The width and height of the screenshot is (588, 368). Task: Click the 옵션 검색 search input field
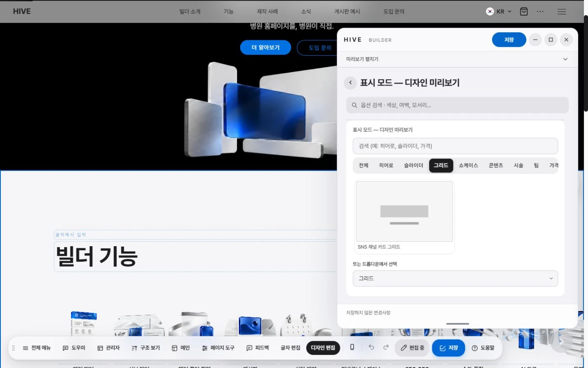coord(457,105)
